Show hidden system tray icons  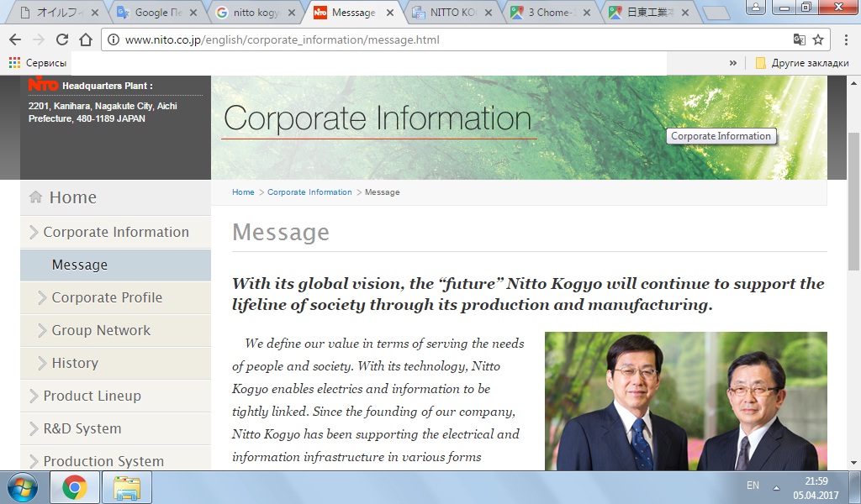pyautogui.click(x=776, y=487)
